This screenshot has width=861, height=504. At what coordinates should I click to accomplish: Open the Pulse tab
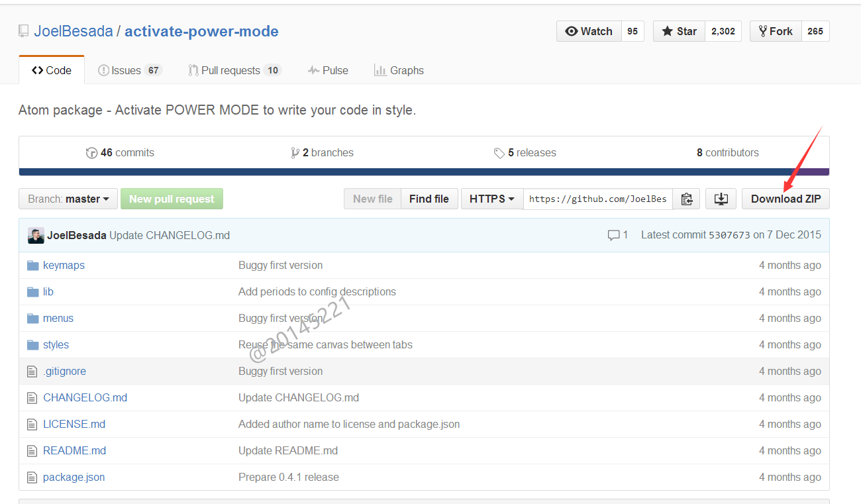click(x=328, y=70)
